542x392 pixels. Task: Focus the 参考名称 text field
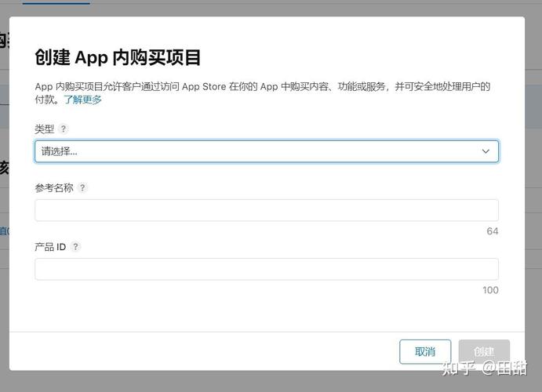(267, 210)
